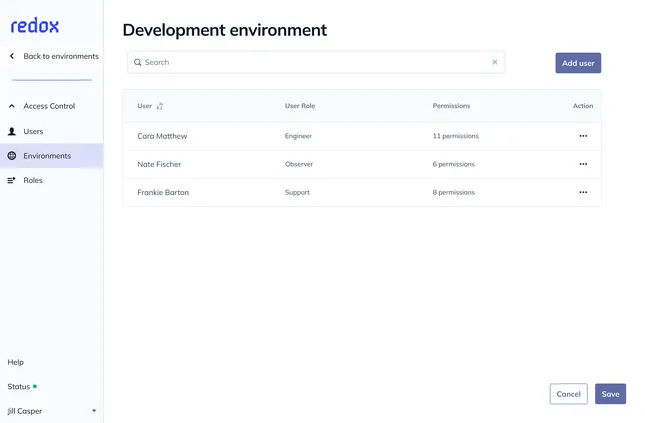
Task: Select the Nate Fischer user name
Action: (x=159, y=164)
